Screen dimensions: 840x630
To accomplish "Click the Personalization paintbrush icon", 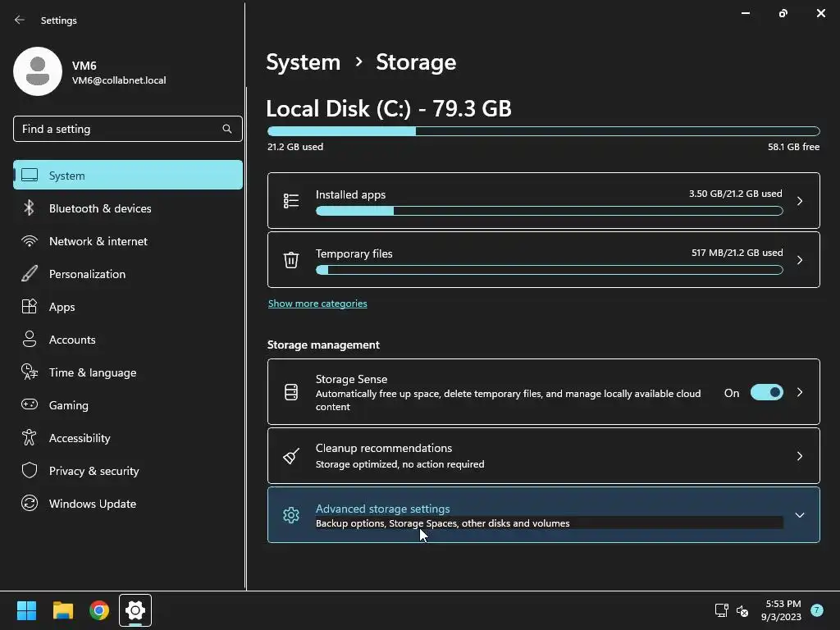I will pos(30,274).
